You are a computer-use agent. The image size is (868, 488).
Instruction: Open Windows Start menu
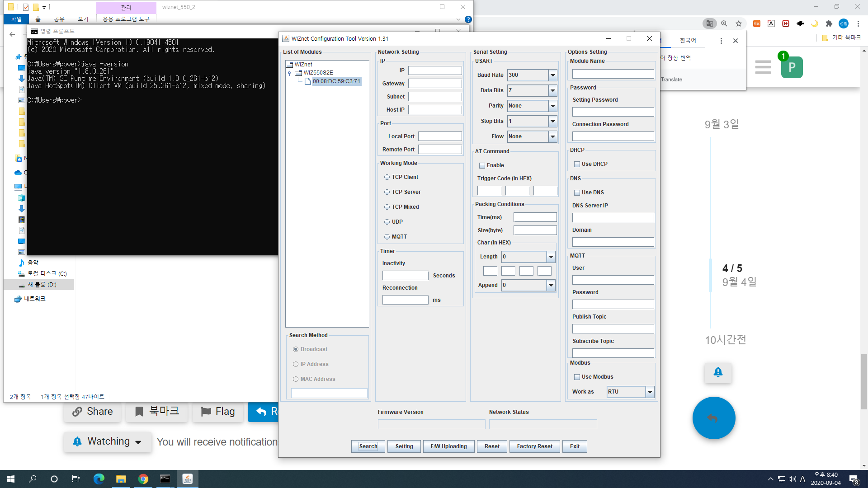[11, 479]
